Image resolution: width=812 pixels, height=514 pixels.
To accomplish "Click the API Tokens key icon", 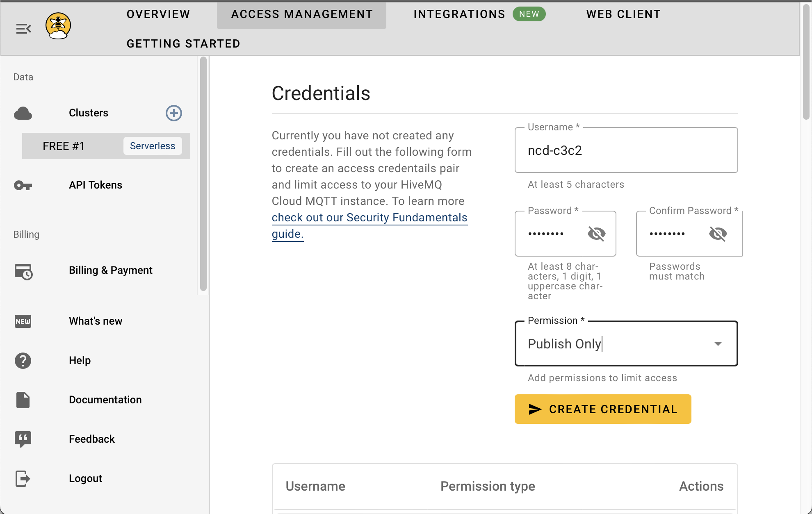I will point(23,185).
